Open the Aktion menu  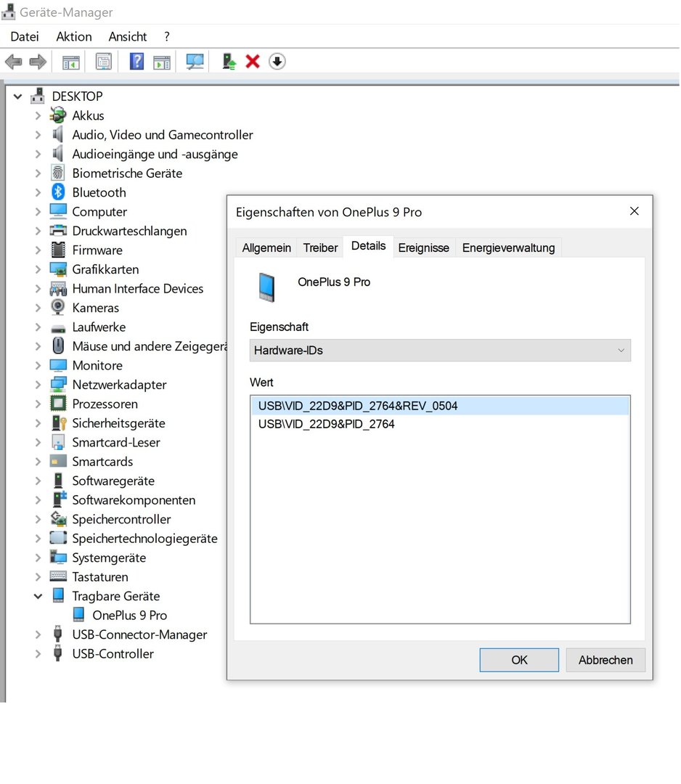[x=74, y=36]
